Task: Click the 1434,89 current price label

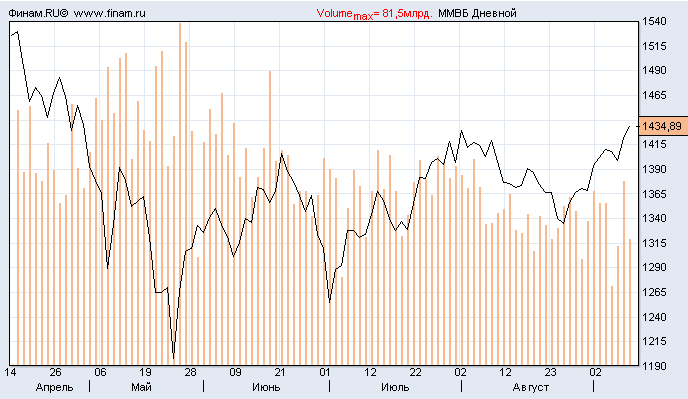Action: click(663, 126)
